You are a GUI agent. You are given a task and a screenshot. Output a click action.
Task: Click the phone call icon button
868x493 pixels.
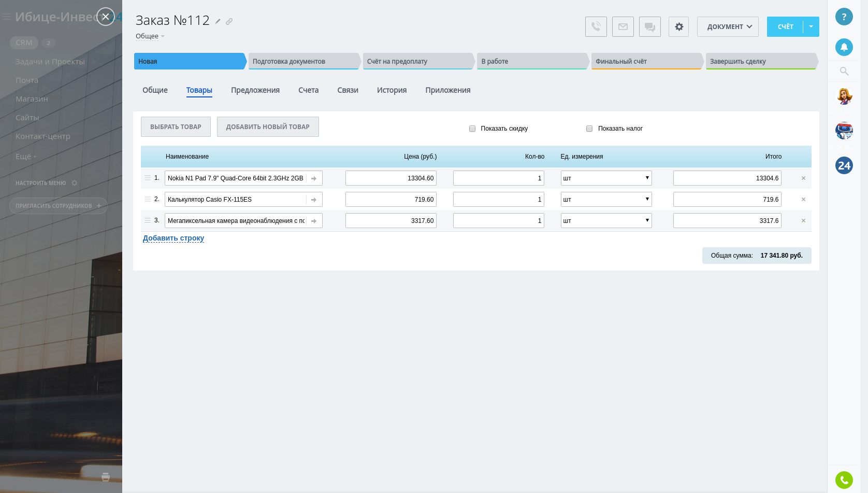click(x=596, y=26)
